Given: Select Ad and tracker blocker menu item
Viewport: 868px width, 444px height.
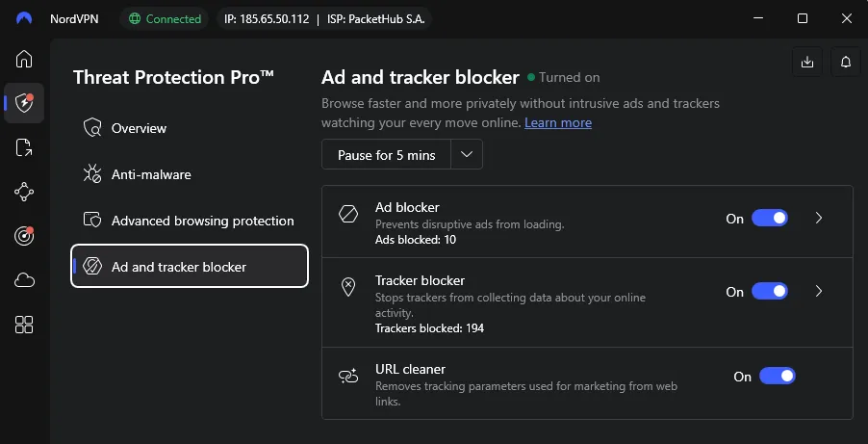Looking at the screenshot, I should [x=190, y=266].
